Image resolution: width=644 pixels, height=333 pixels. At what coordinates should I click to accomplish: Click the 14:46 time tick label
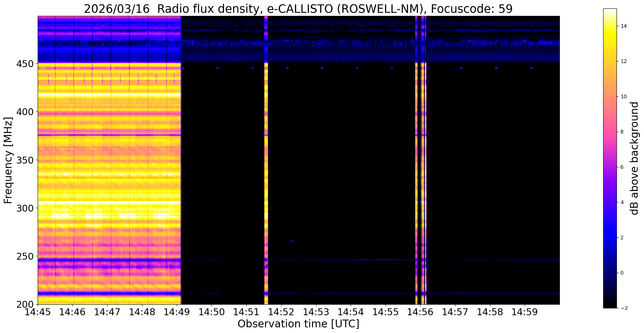click(x=73, y=312)
